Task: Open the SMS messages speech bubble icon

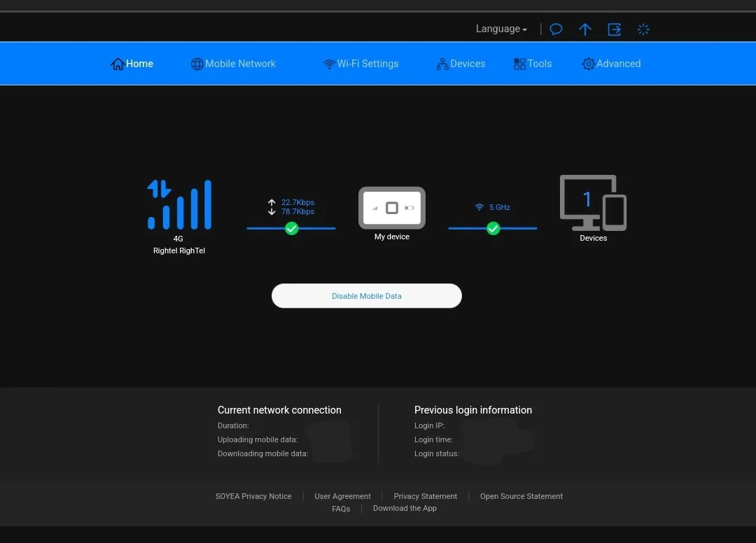Action: (x=556, y=29)
